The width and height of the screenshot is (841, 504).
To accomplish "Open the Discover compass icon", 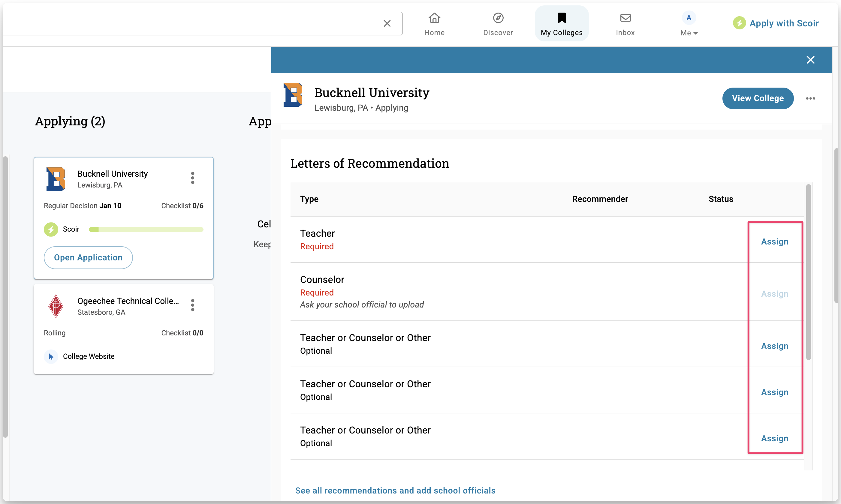I will (498, 18).
